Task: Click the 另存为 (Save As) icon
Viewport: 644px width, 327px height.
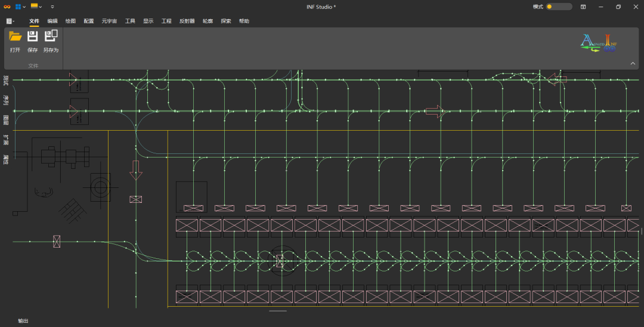Action: pyautogui.click(x=51, y=36)
